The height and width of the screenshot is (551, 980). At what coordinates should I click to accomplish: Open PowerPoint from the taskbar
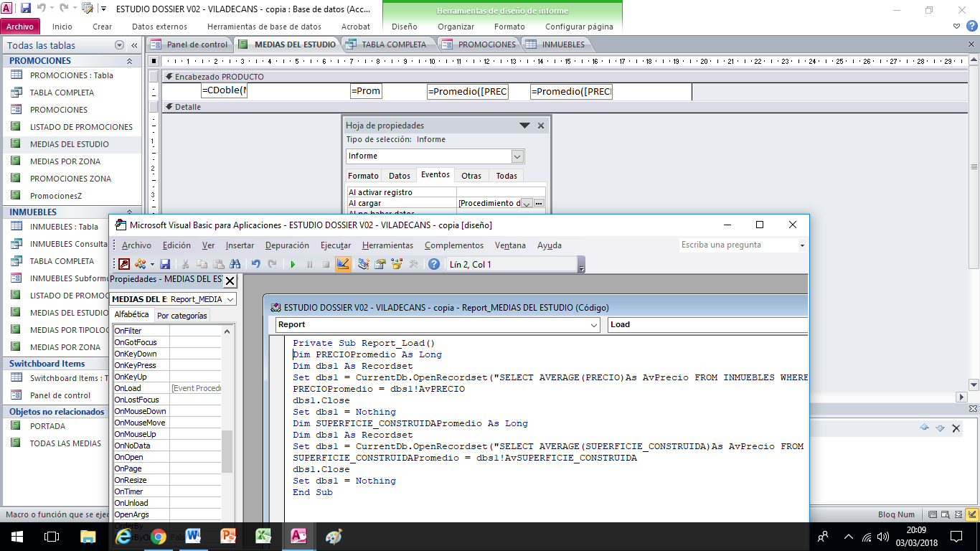click(228, 536)
